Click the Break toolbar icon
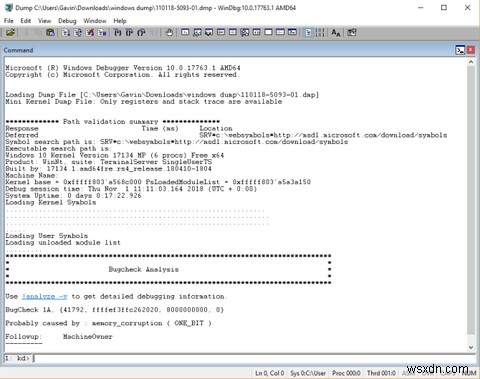 102,32
